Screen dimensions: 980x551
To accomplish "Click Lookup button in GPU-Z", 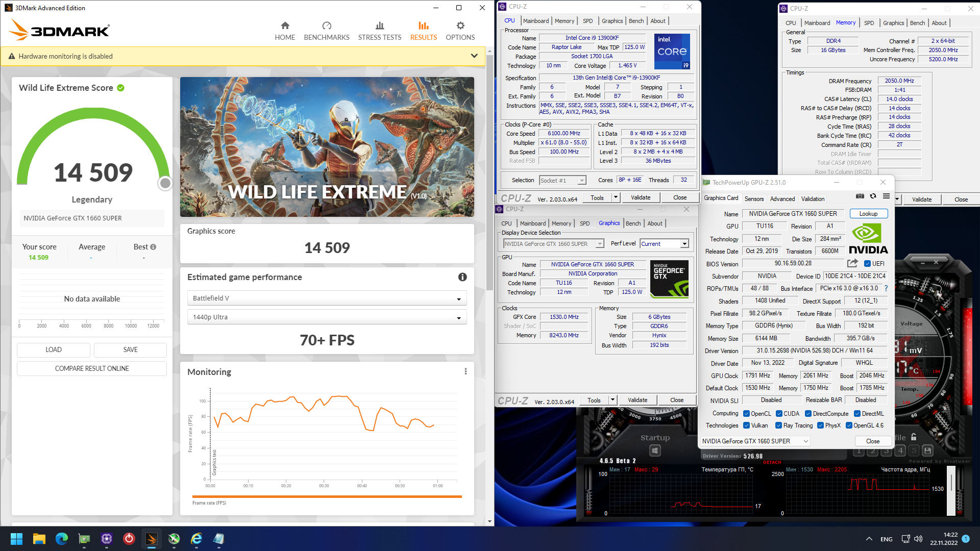I will tap(868, 214).
